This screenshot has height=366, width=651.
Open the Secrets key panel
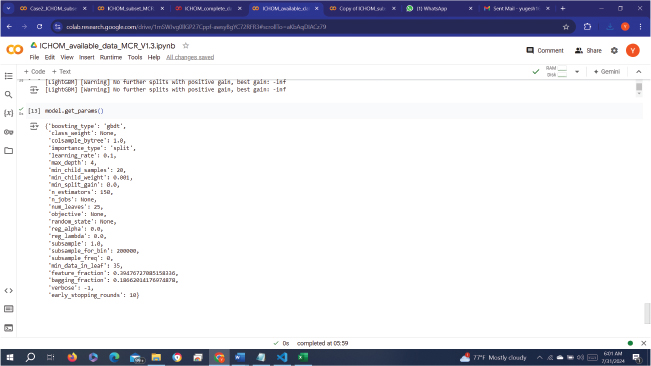(8, 132)
